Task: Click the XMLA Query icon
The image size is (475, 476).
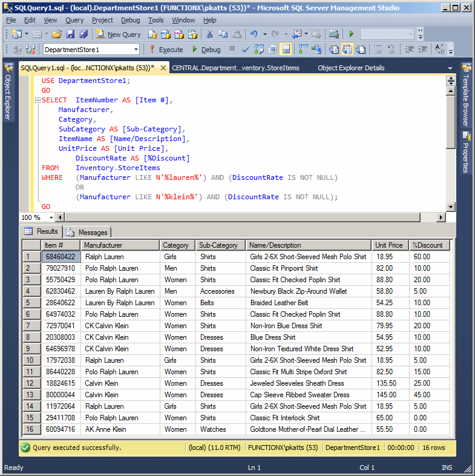Action: coord(192,34)
